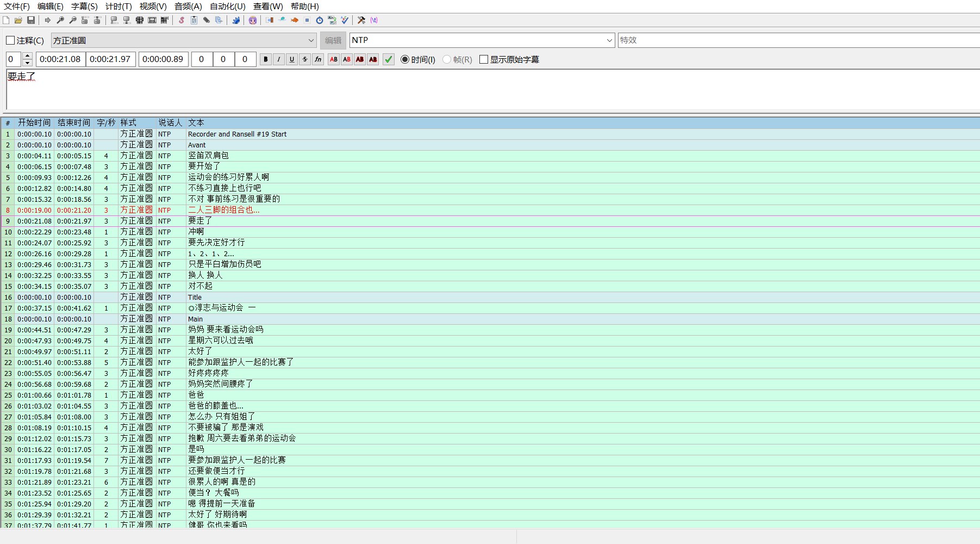Toggle underline U formatting button
The image size is (980, 544).
pos(292,59)
